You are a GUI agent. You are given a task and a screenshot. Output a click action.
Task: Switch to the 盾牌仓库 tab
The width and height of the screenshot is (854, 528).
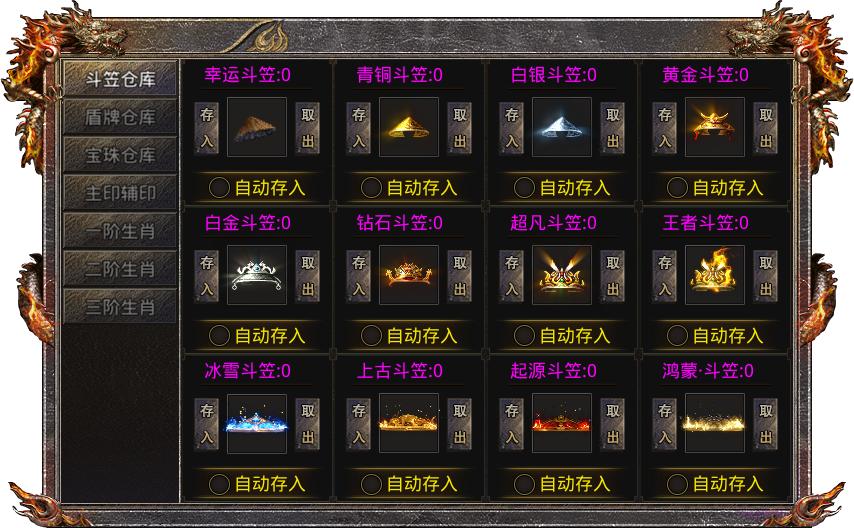pos(120,117)
